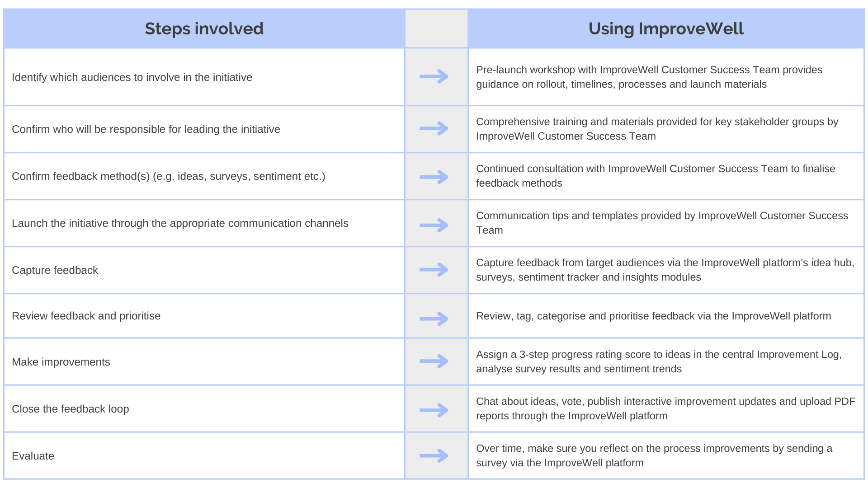The image size is (868, 488).
Task: Click the arrow beside the Evaluate step
Action: (x=434, y=455)
